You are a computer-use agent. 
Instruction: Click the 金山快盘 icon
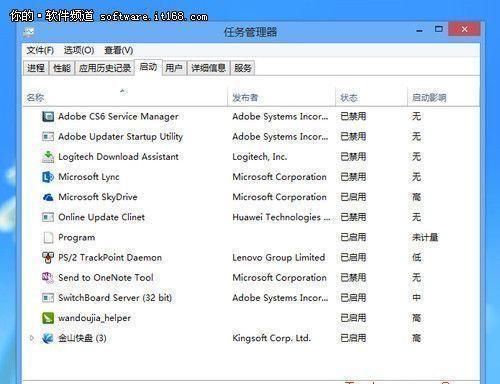pyautogui.click(x=48, y=338)
